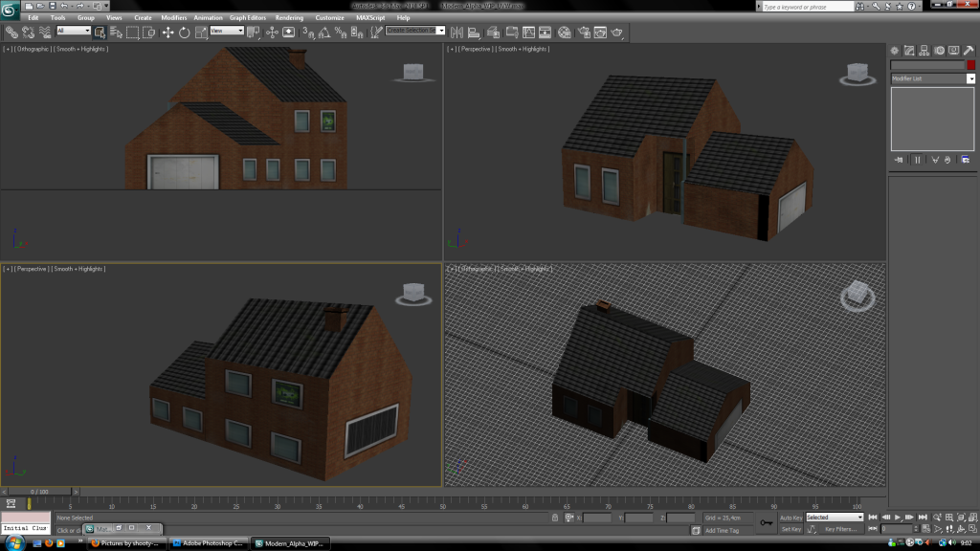Open the Rendering menu
This screenshot has width=980, height=551.
point(289,17)
